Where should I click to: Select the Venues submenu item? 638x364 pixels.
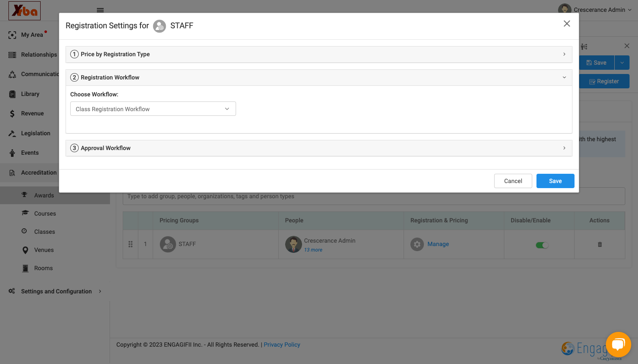click(x=44, y=250)
